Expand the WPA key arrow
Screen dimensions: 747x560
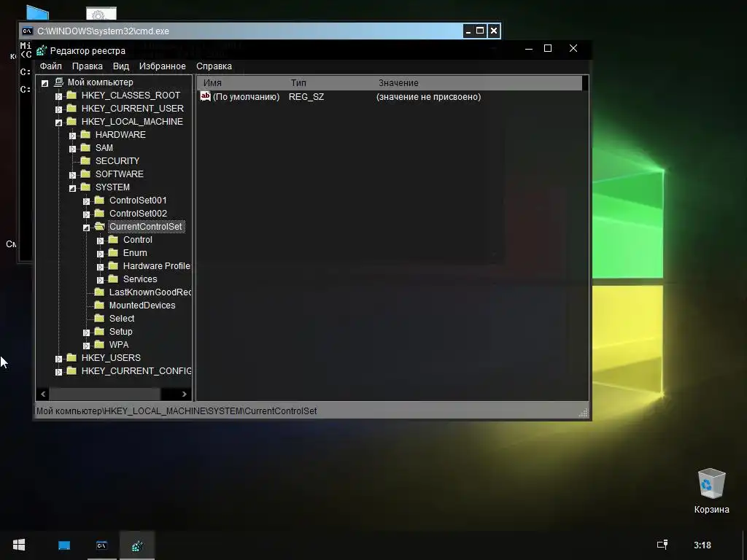pos(86,346)
